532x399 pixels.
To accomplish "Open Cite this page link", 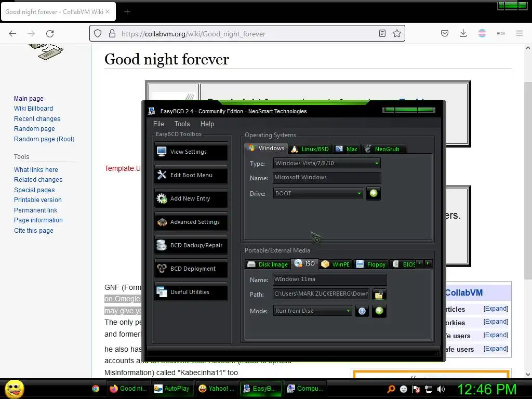I will point(34,230).
